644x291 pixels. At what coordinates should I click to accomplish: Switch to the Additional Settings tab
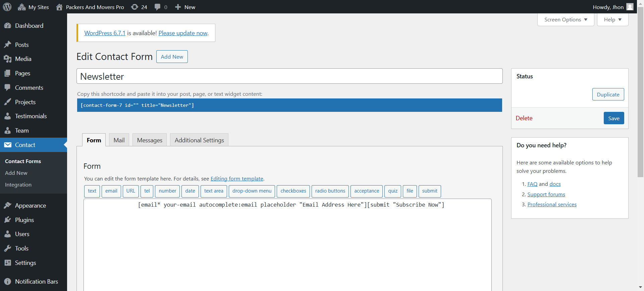click(x=199, y=140)
